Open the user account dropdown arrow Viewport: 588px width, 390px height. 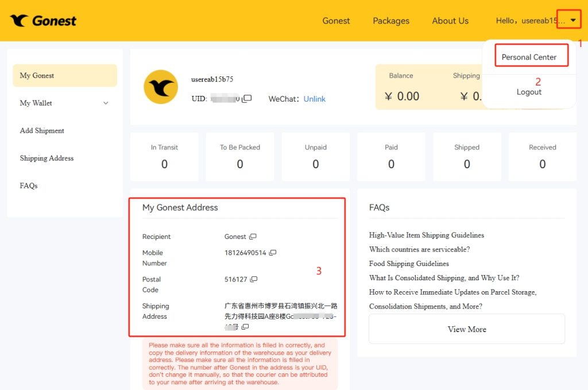(573, 20)
